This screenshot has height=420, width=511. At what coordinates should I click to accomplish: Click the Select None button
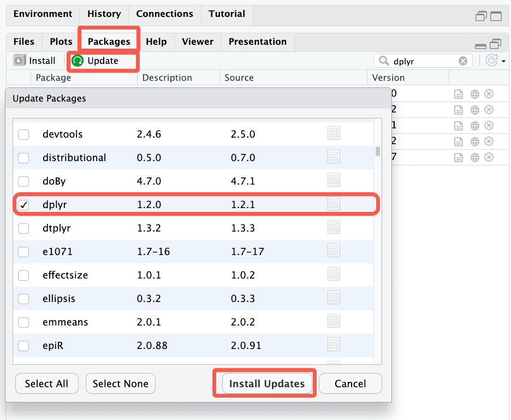[120, 383]
